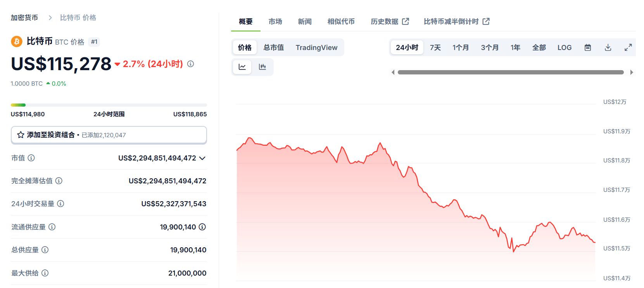Select the 价格 chart mode

[245, 47]
